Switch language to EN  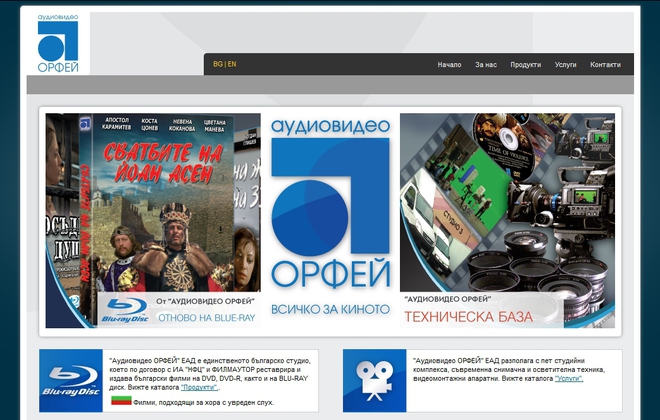click(x=232, y=64)
